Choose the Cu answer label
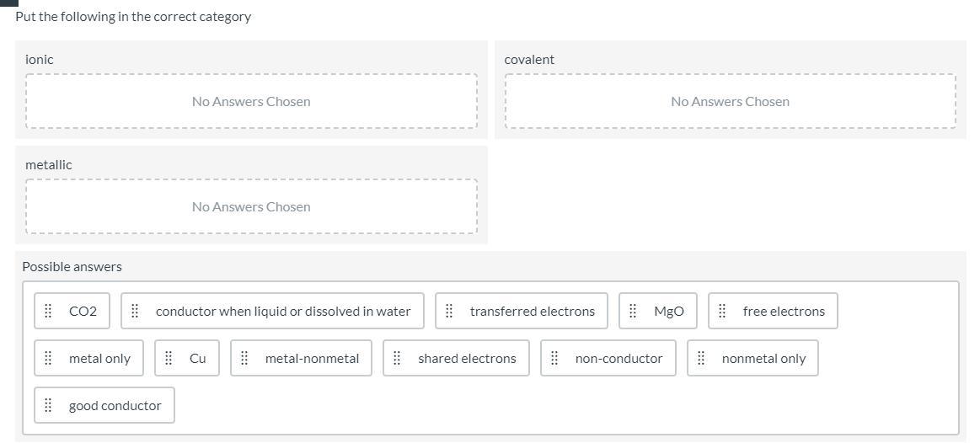This screenshot has height=443, width=980. (x=198, y=359)
